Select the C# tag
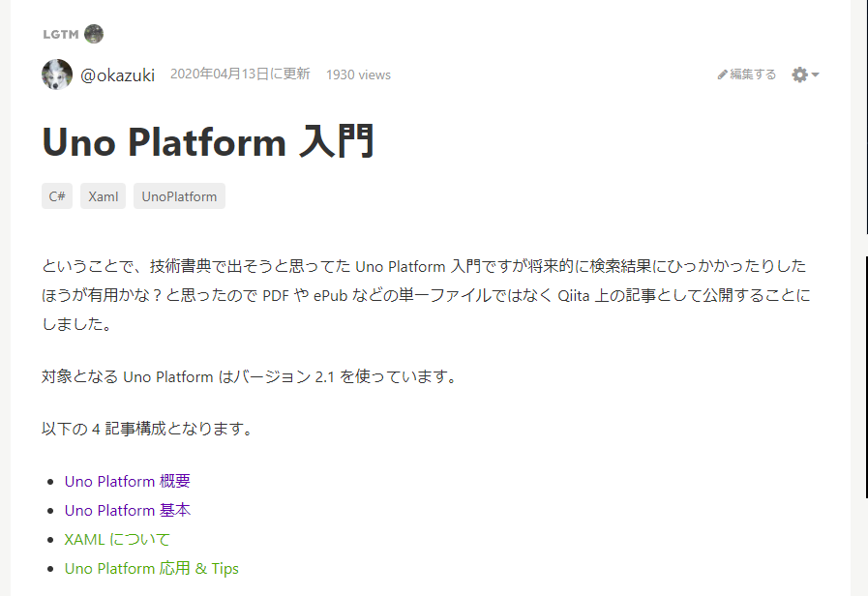Image resolution: width=868 pixels, height=596 pixels. click(57, 195)
